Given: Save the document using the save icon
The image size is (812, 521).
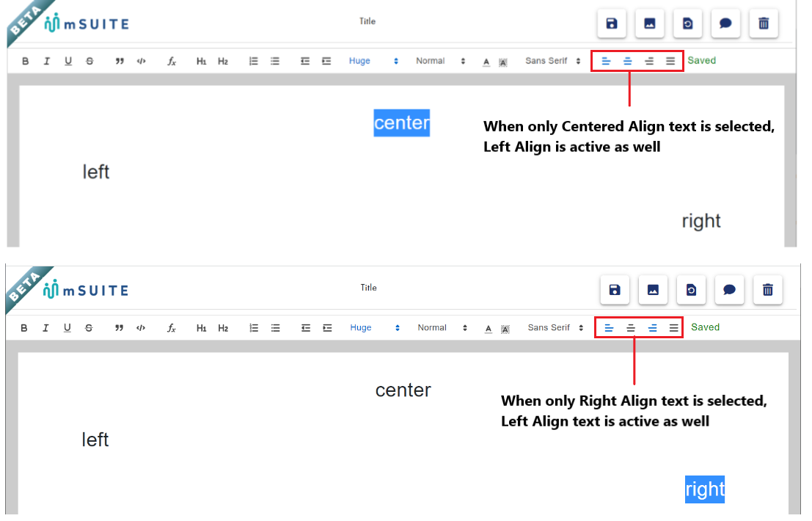Looking at the screenshot, I should tap(611, 23).
